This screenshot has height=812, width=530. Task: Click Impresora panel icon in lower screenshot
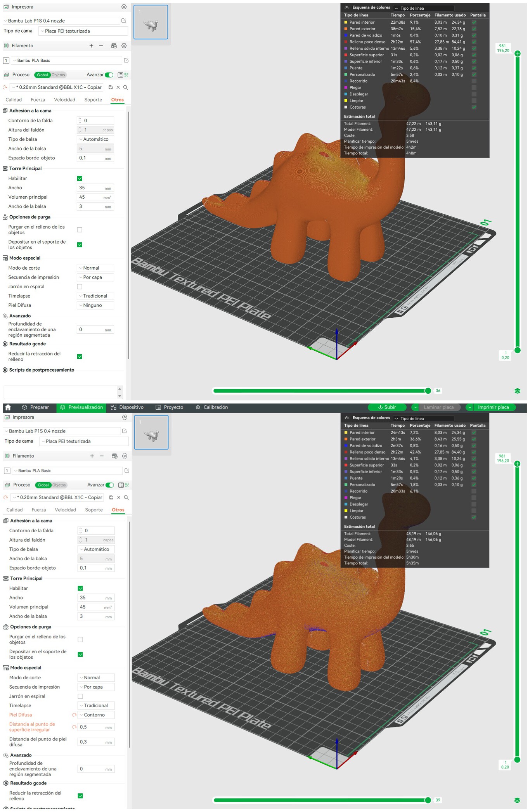(x=7, y=417)
